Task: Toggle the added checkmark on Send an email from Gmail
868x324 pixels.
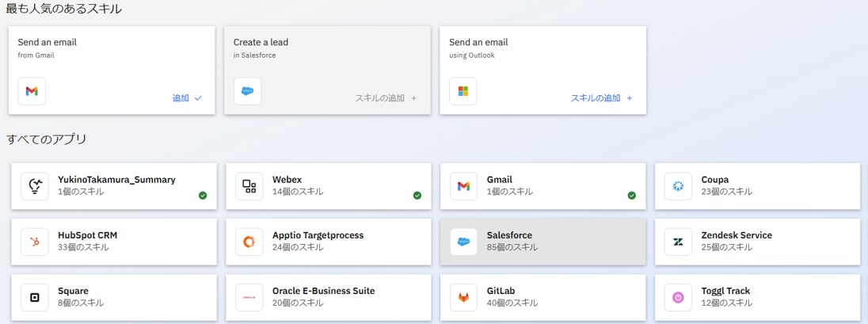Action: point(188,98)
